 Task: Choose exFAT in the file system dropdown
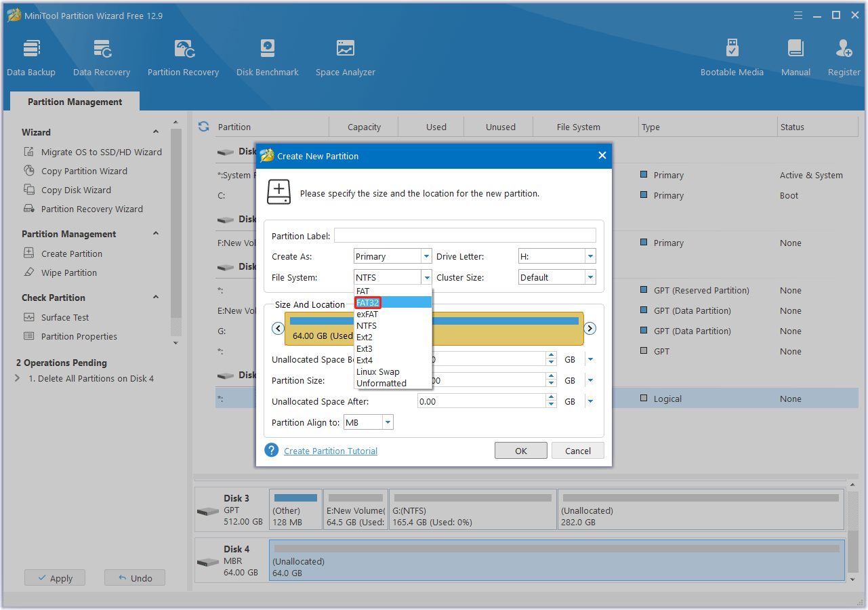[x=367, y=314]
